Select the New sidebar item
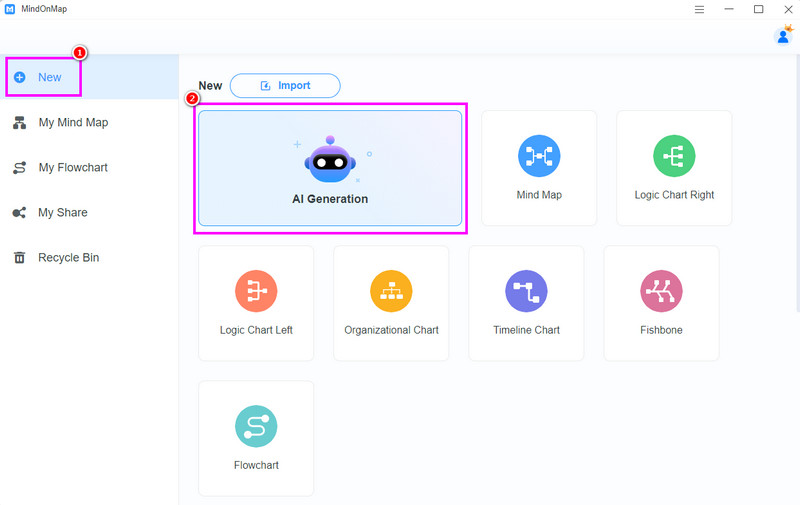800x505 pixels. [x=49, y=77]
